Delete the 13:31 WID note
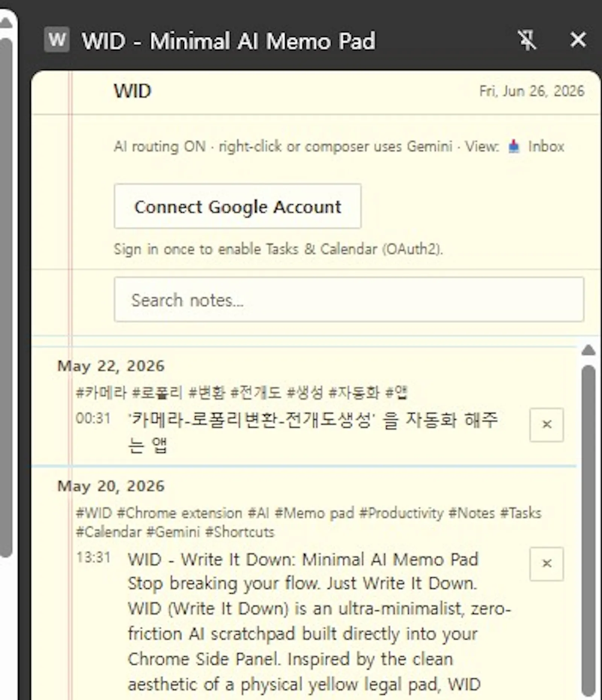602x700 pixels. (547, 564)
